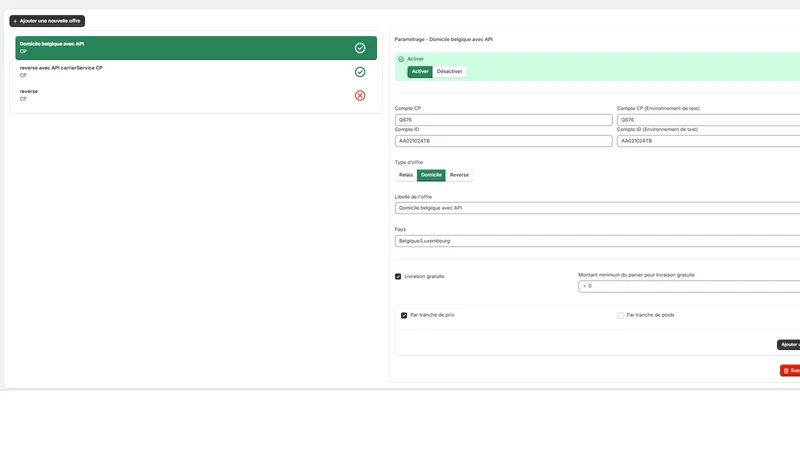Screen dimensions: 800x450
Task: Focus the Compte ID field
Action: 503,141
